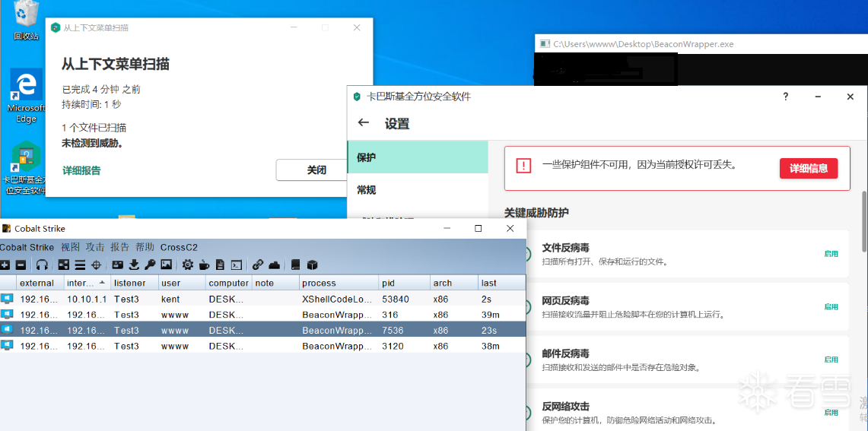Open Java Signed Applet coffee cup icon
Viewport: 868px width, 431px height.
(204, 265)
